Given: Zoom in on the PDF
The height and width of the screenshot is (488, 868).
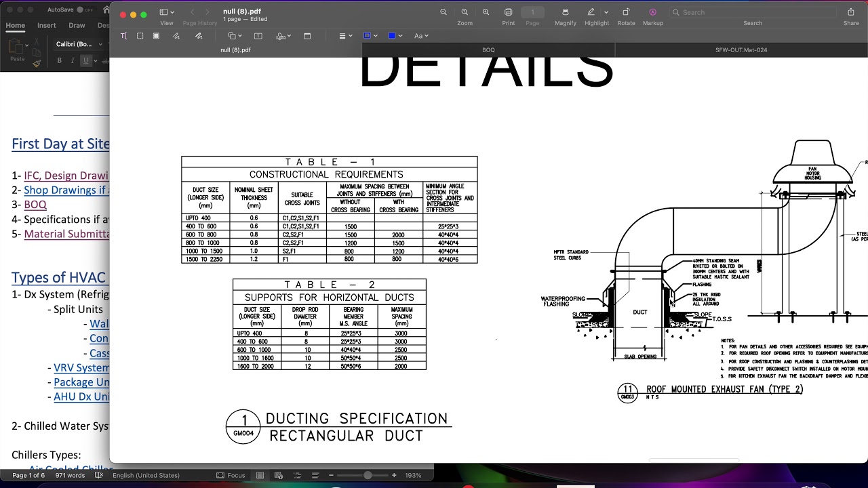Looking at the screenshot, I should pyautogui.click(x=486, y=12).
